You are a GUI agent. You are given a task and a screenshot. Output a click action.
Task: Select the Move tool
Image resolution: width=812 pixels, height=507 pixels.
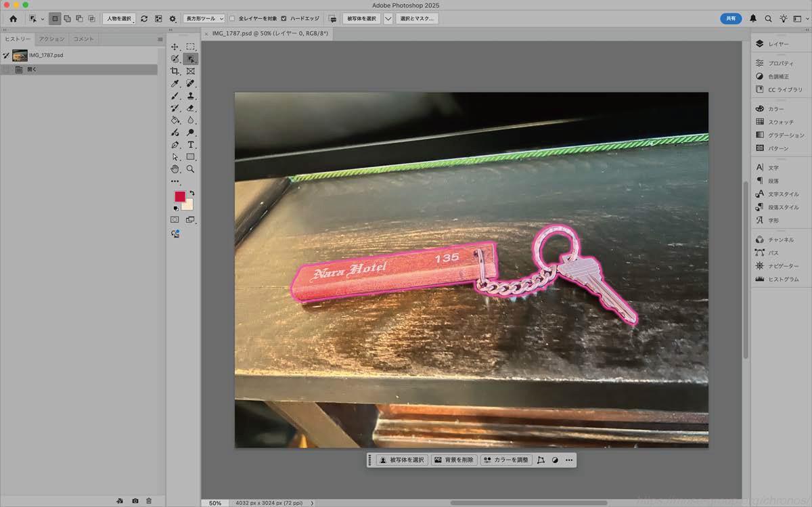(175, 47)
